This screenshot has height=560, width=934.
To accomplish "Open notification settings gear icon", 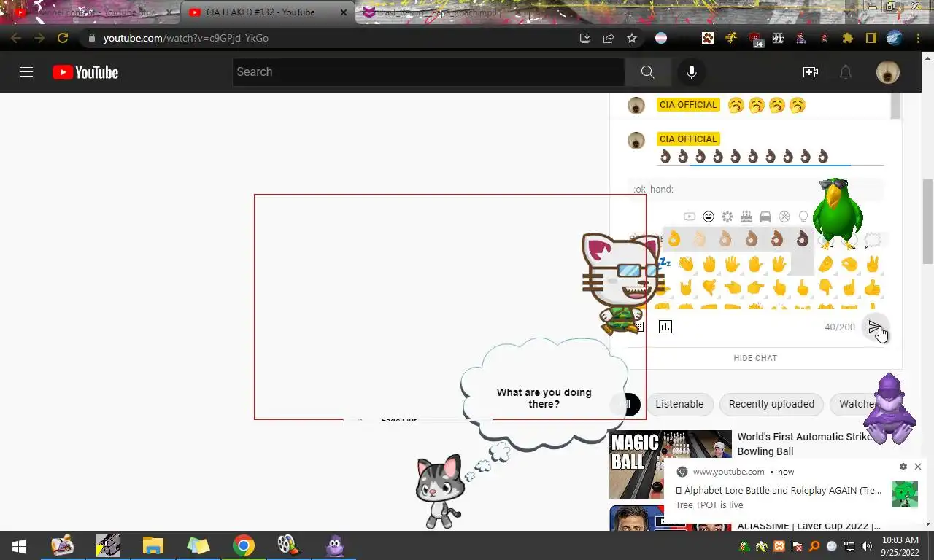I will 903,467.
